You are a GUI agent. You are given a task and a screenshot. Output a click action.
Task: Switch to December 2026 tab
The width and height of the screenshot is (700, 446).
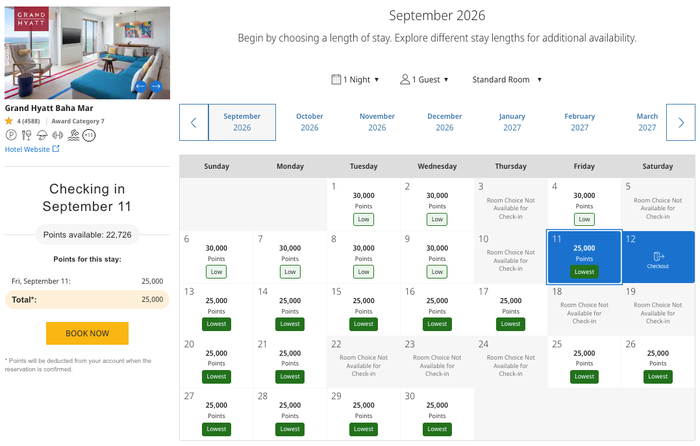click(x=445, y=122)
